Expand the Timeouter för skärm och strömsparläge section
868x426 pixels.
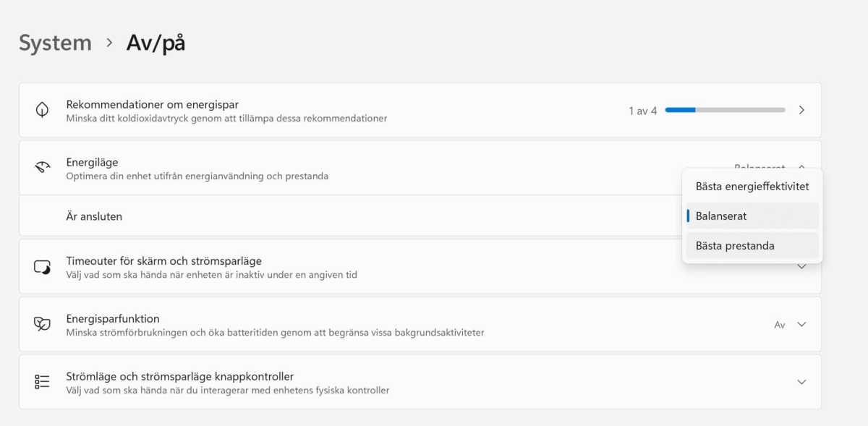(x=801, y=265)
